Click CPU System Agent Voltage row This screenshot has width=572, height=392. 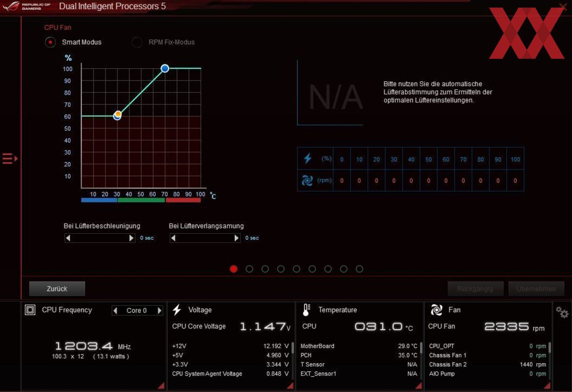click(x=230, y=374)
